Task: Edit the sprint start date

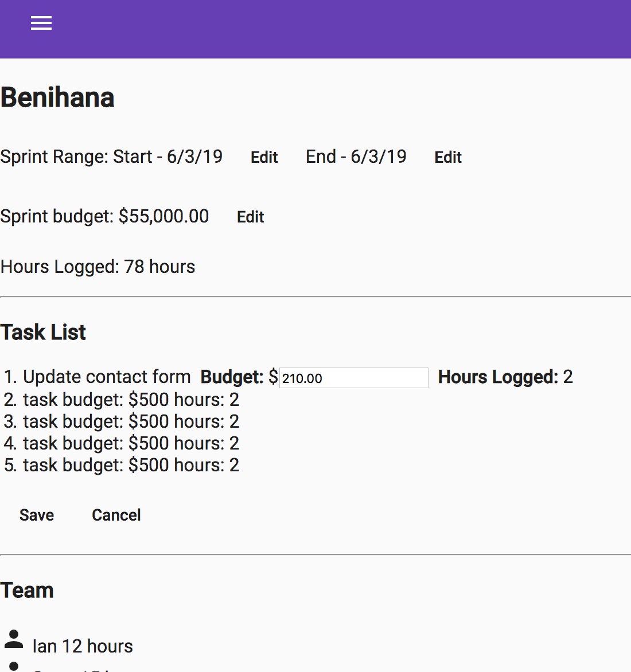Action: tap(264, 157)
